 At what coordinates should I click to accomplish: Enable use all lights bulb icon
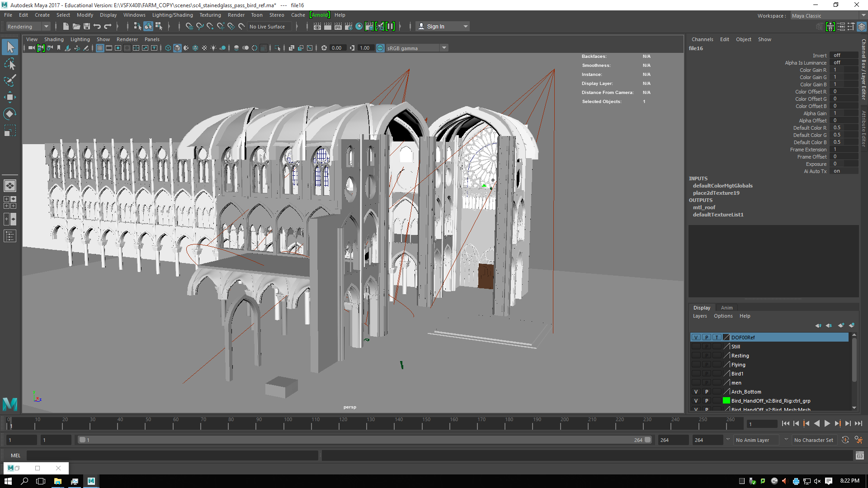click(x=213, y=48)
